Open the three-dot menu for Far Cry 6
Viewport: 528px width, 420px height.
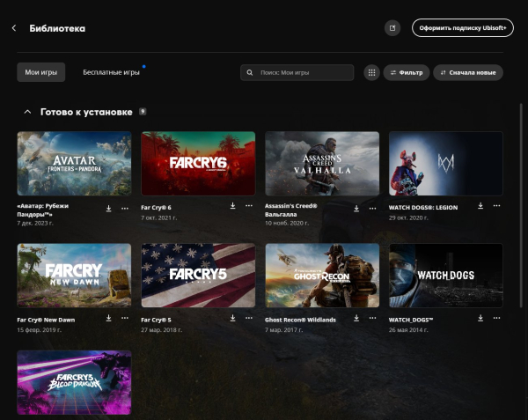(249, 206)
